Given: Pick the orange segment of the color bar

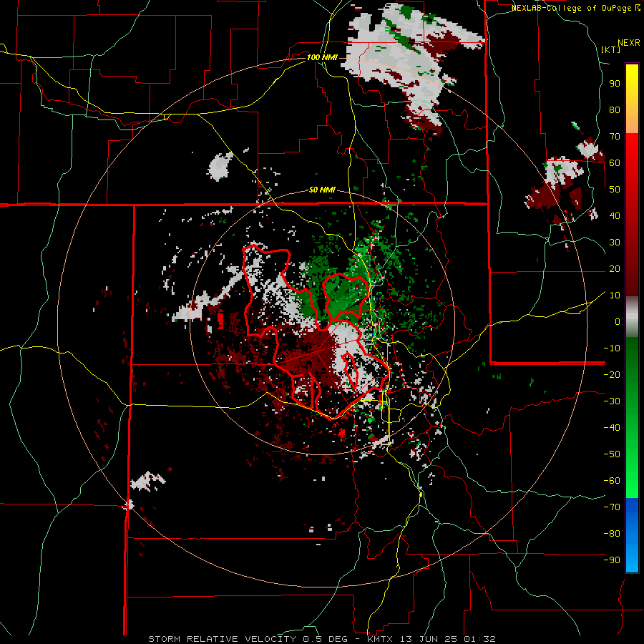Looking at the screenshot, I should (x=632, y=122).
